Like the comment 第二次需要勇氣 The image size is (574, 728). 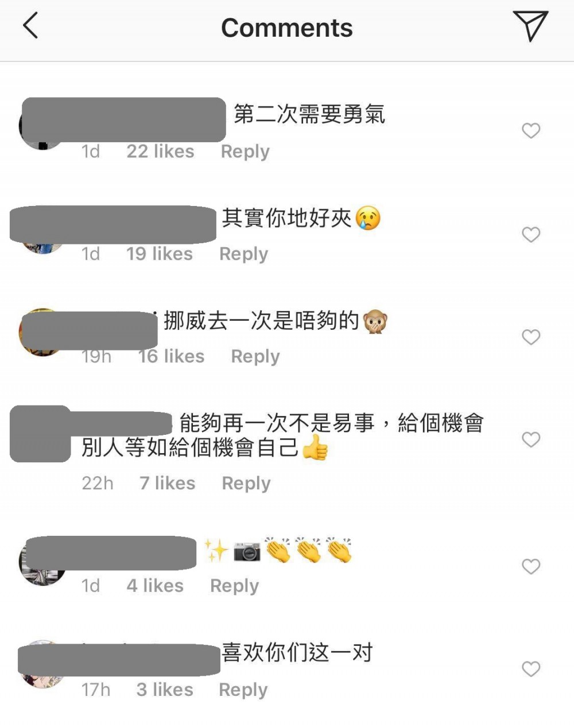pos(531,131)
